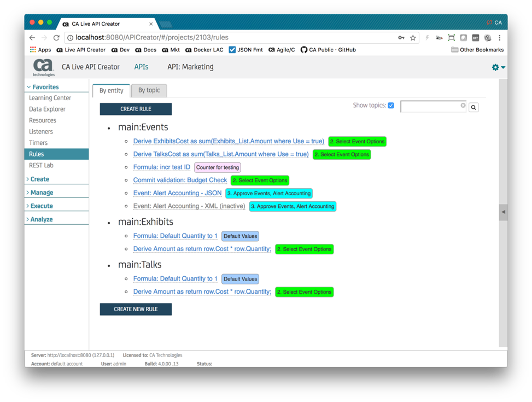The image size is (532, 402).
Task: Open the Chrome three-dot menu
Action: (x=499, y=38)
